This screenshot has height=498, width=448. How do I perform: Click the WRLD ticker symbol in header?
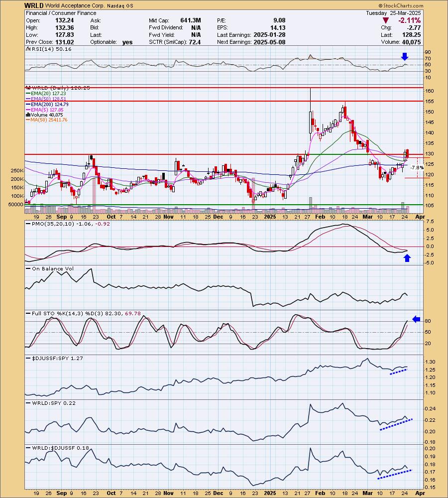point(34,5)
